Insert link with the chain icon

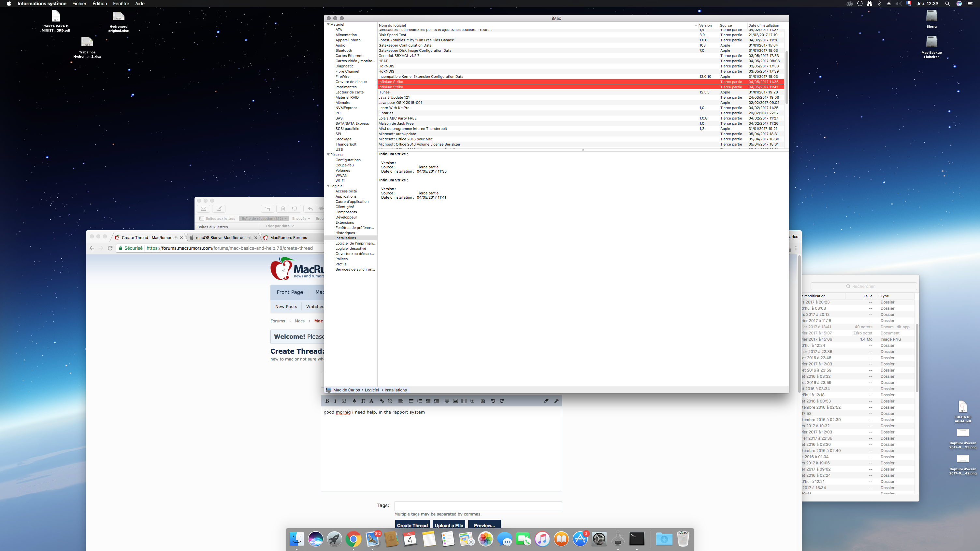tap(382, 401)
